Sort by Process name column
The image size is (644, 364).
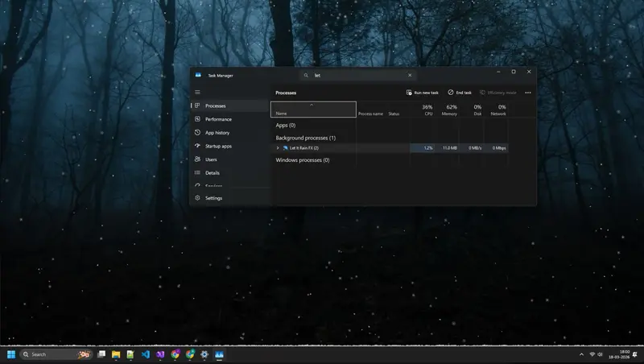click(370, 114)
